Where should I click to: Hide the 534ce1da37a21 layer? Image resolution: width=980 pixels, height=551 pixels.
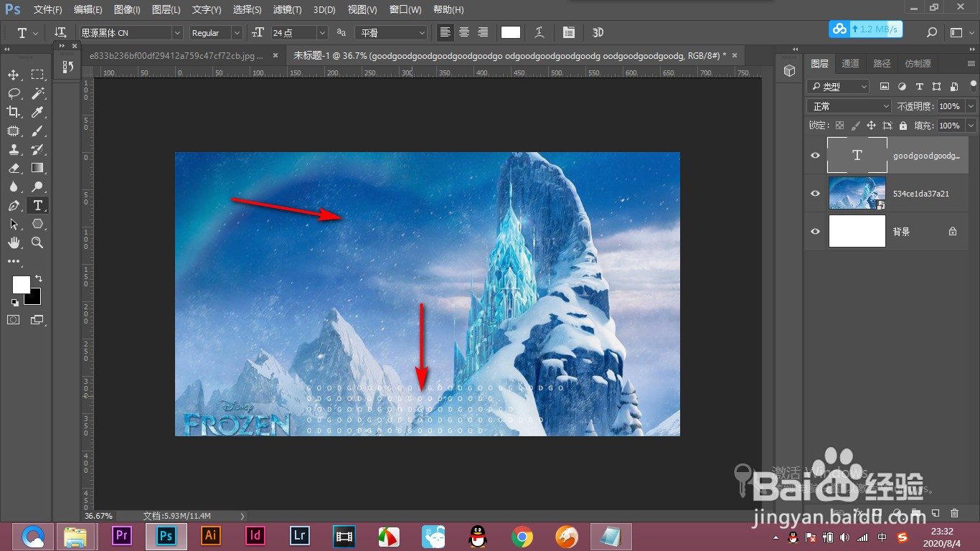(x=815, y=194)
